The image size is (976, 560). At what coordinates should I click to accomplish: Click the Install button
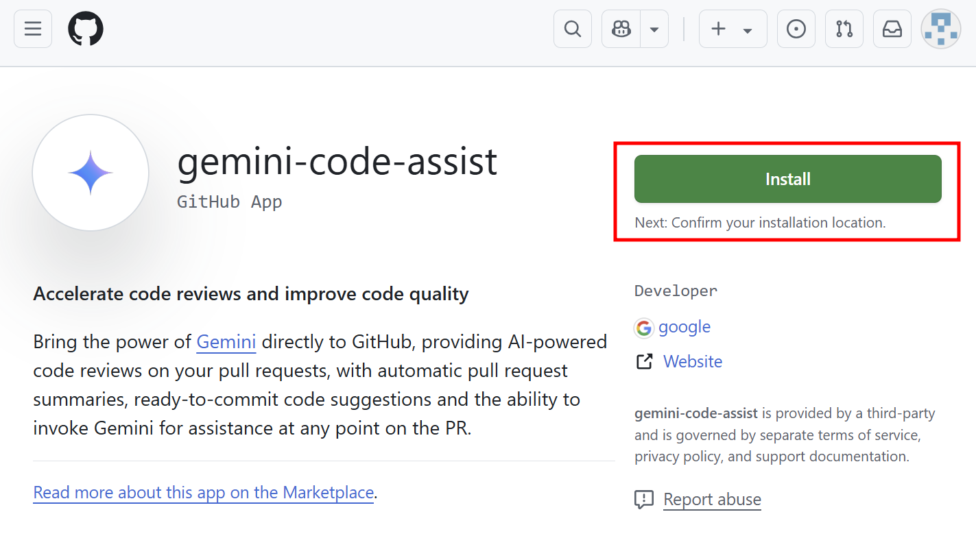(787, 179)
